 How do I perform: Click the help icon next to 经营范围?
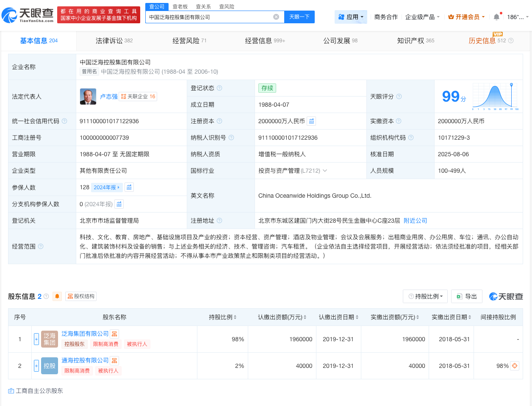(41, 246)
